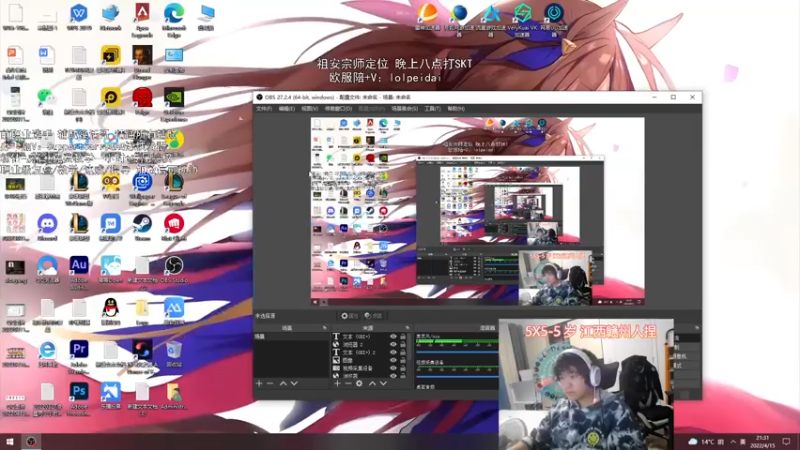Hide the 文本 (GDI+) 2 source via eye icon

pos(393,352)
